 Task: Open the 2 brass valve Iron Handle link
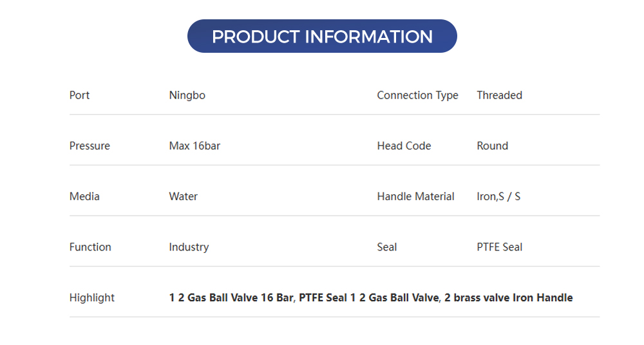tap(508, 298)
